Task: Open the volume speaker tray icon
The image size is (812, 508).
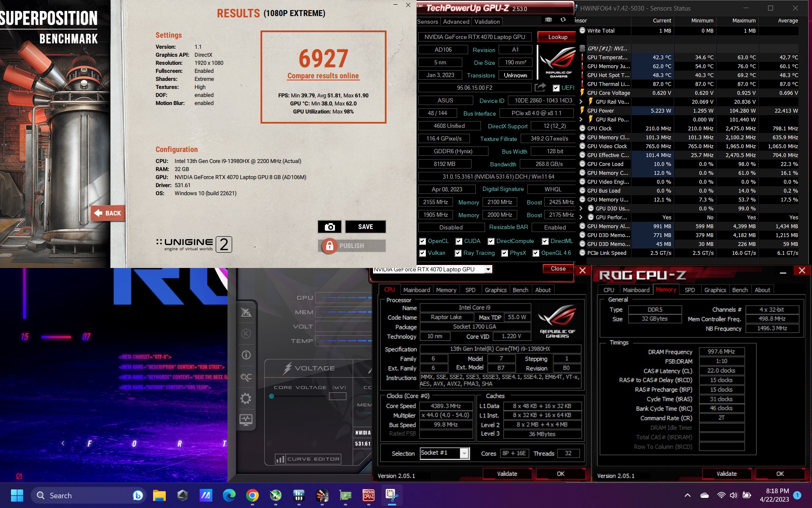Action: click(x=734, y=495)
